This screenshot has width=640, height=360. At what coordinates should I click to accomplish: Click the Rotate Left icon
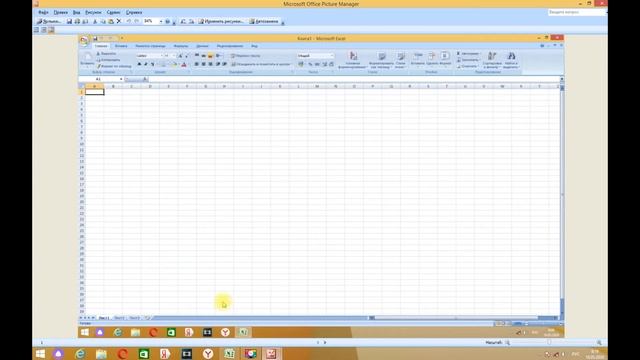pos(183,21)
